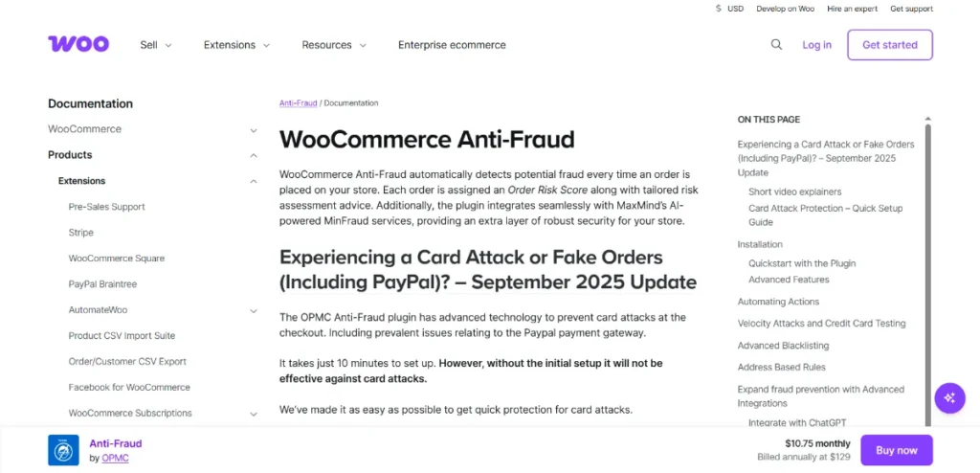This screenshot has height=473, width=980.
Task: Click the Get started button
Action: [889, 45]
